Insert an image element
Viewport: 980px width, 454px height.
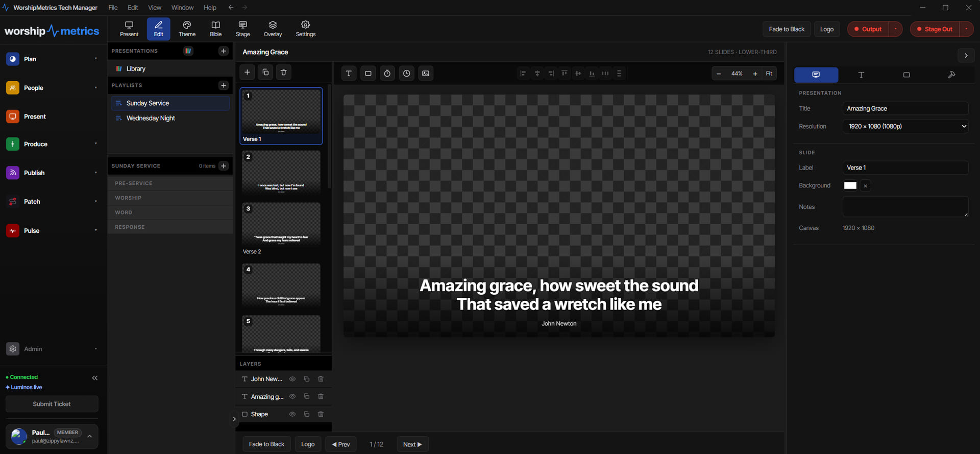(x=426, y=74)
